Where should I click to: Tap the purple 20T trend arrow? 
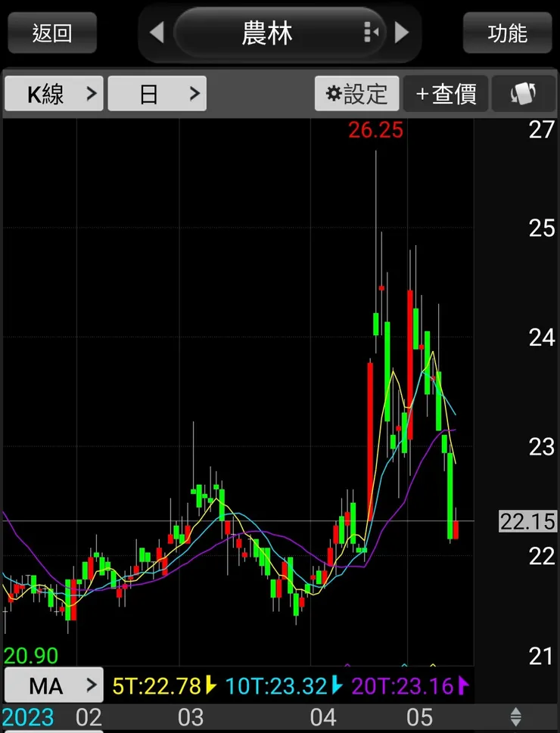463,685
